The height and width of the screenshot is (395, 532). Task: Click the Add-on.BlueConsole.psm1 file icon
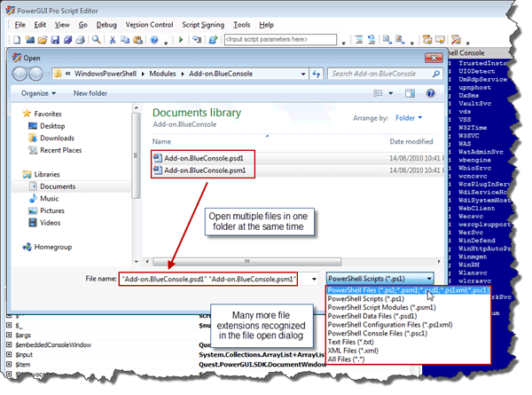158,169
